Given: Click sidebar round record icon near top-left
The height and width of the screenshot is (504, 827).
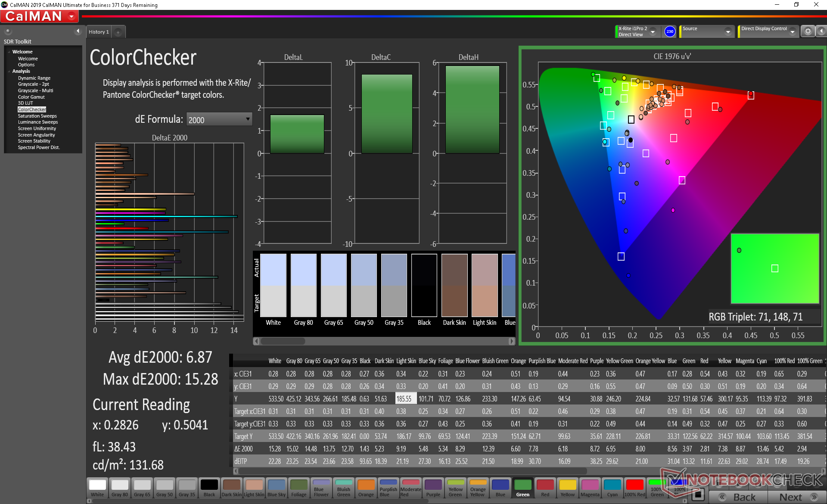Looking at the screenshot, I should point(8,31).
